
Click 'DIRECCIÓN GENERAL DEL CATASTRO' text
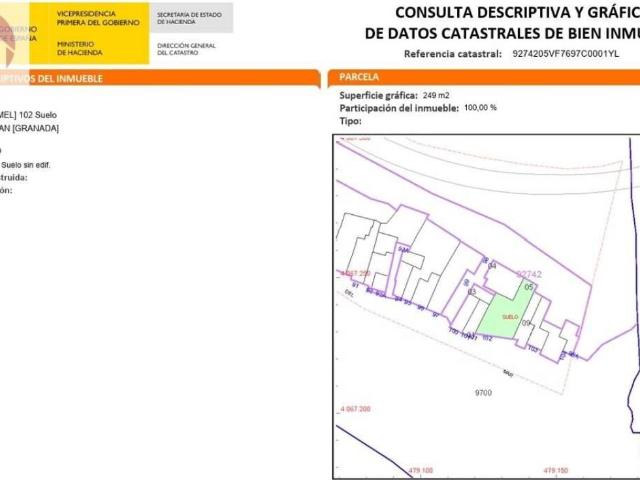pyautogui.click(x=186, y=49)
